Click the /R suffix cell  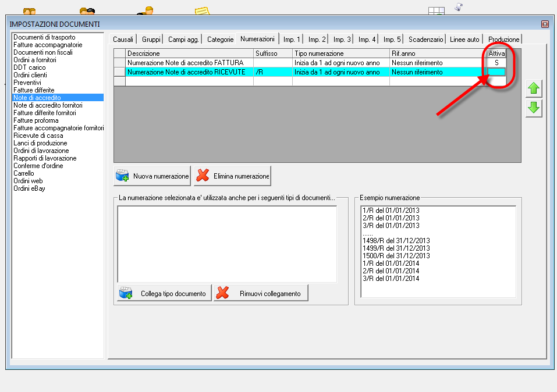[273, 72]
